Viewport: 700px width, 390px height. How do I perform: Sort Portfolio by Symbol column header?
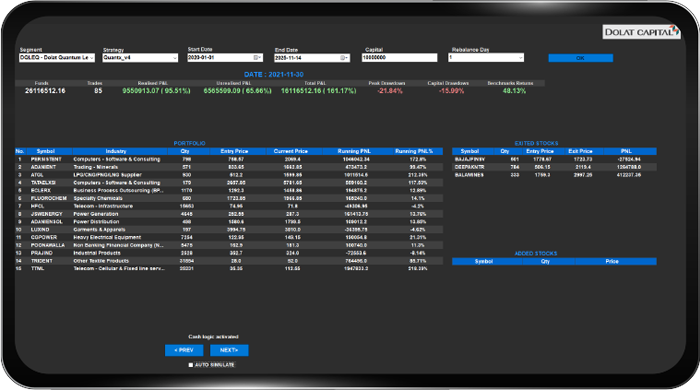pos(46,151)
